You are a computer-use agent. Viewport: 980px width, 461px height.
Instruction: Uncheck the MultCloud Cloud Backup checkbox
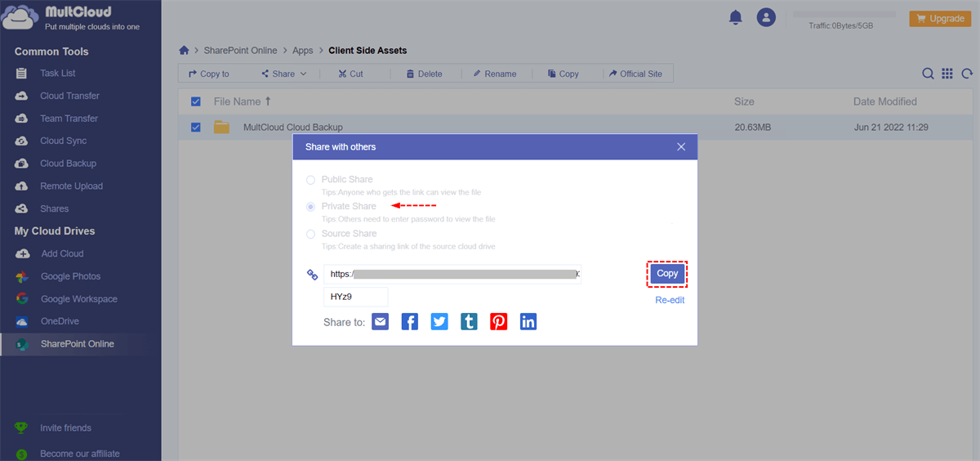coord(195,127)
